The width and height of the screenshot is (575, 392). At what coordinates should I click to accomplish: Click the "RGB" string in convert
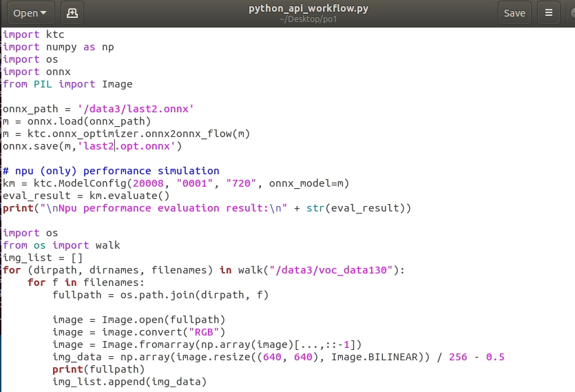coord(204,332)
